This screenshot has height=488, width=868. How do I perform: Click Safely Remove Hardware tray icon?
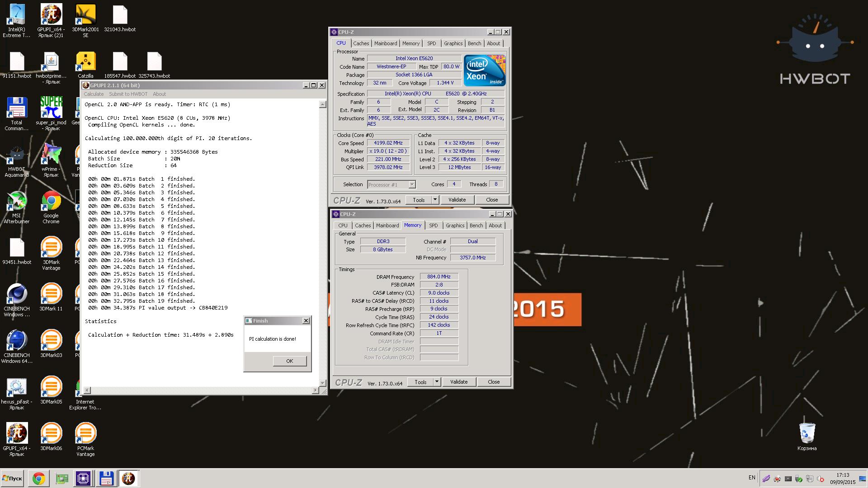point(799,479)
